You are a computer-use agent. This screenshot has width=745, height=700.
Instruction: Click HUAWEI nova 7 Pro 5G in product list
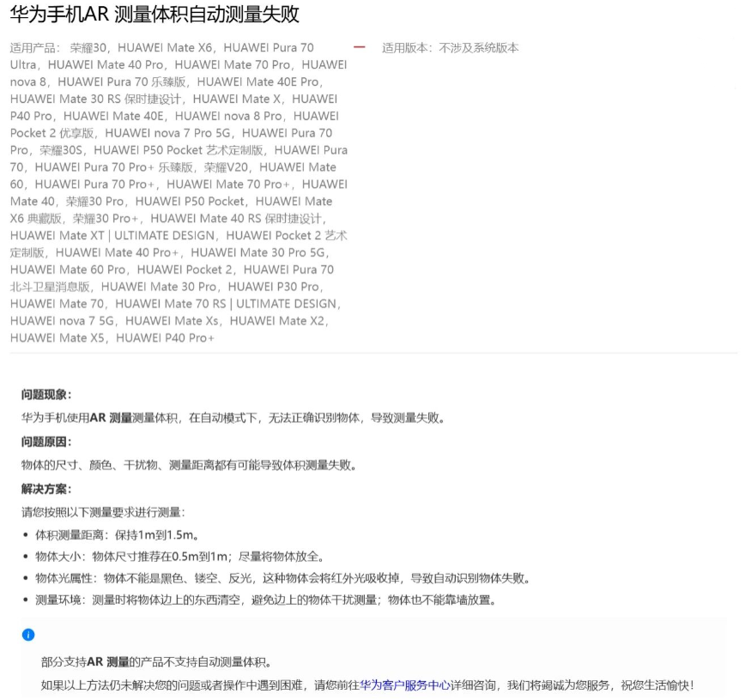point(167,133)
